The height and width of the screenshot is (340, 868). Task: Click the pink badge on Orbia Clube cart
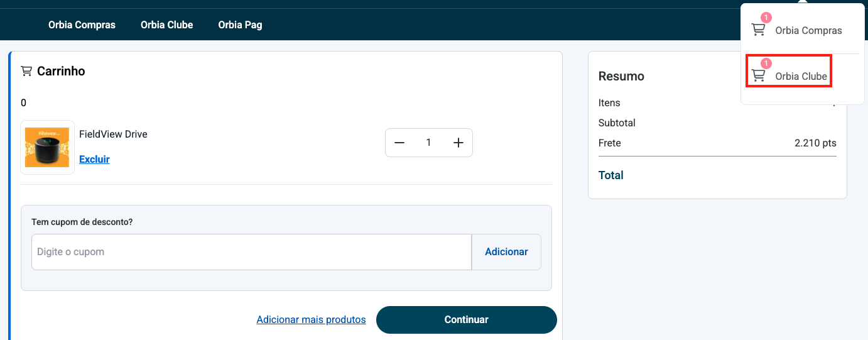pos(766,63)
